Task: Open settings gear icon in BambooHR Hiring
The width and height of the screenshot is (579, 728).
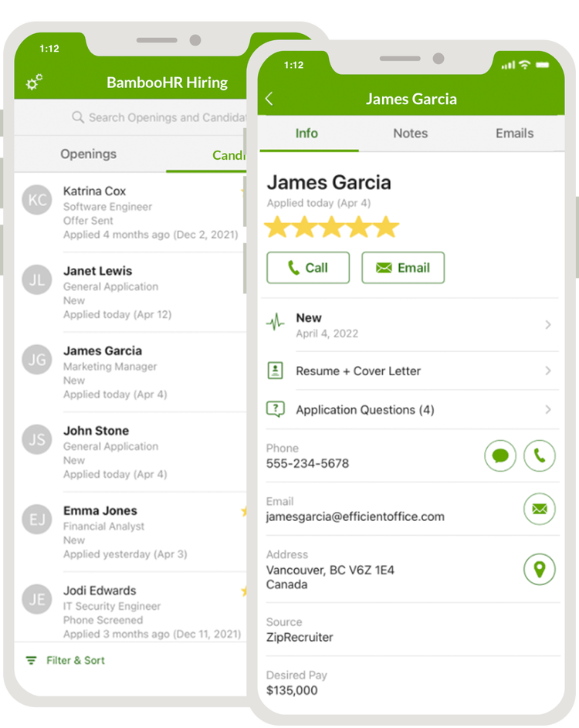Action: coord(34,82)
